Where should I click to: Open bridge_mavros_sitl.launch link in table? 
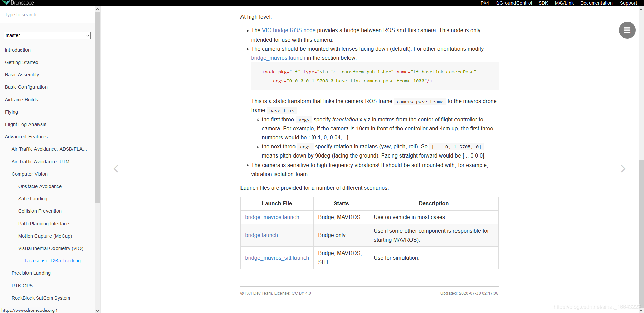[277, 258]
